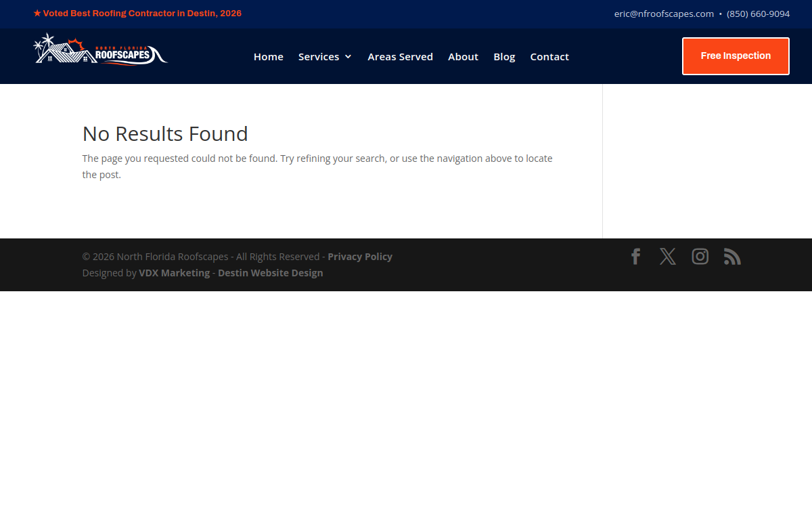Click the (850) 660-9094 phone link
Screen dimensions: 812x508
[759, 14]
